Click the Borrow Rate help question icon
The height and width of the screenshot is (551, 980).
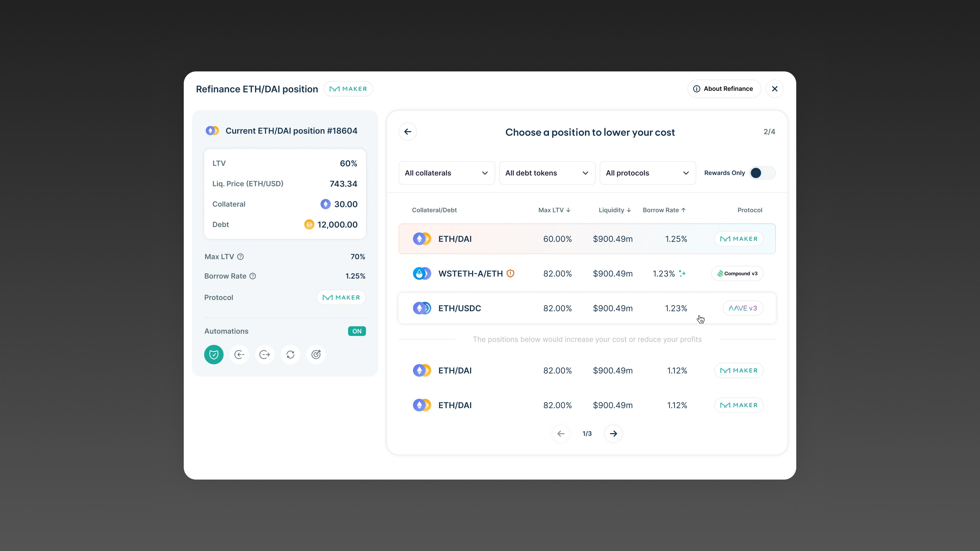tap(253, 276)
